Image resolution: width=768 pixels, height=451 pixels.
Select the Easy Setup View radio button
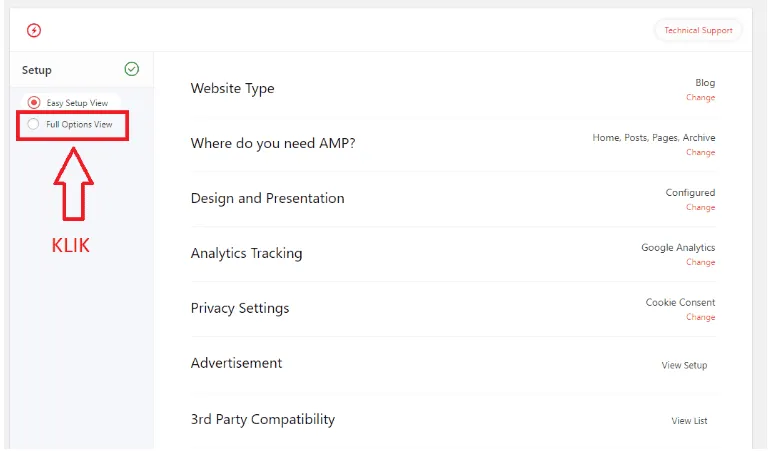34,103
